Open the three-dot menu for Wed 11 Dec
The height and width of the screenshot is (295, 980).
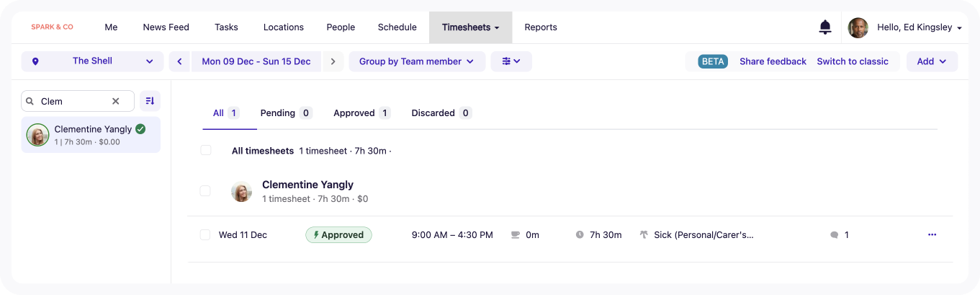932,234
